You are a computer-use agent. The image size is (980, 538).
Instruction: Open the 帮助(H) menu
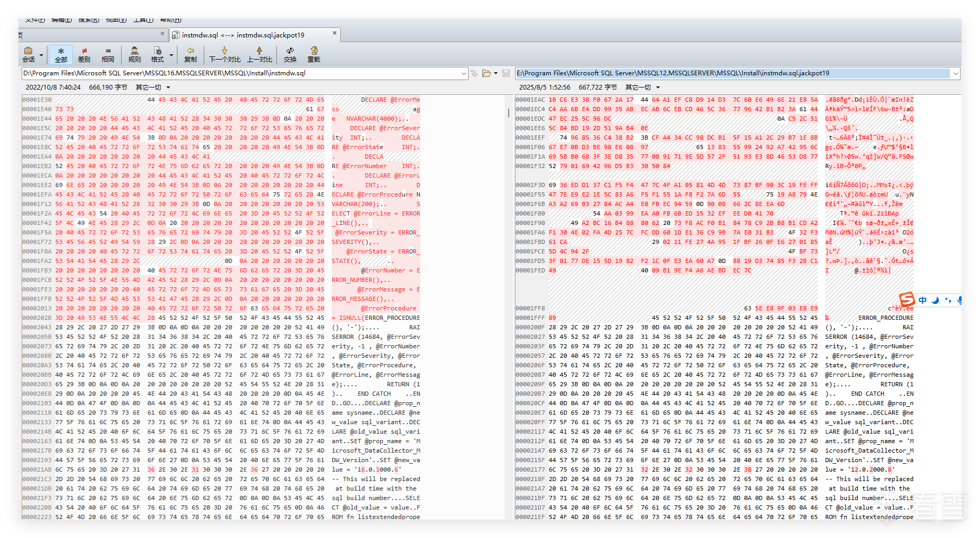click(x=170, y=20)
